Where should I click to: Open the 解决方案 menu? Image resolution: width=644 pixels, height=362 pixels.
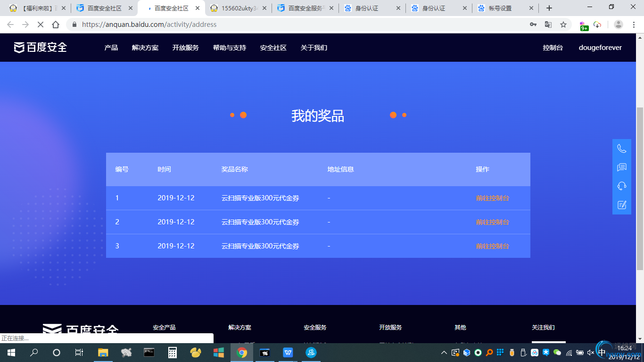145,48
